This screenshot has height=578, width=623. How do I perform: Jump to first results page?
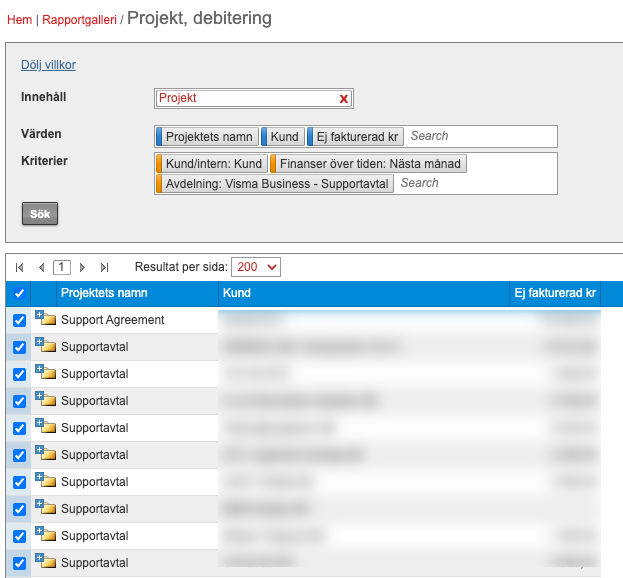click(x=19, y=268)
